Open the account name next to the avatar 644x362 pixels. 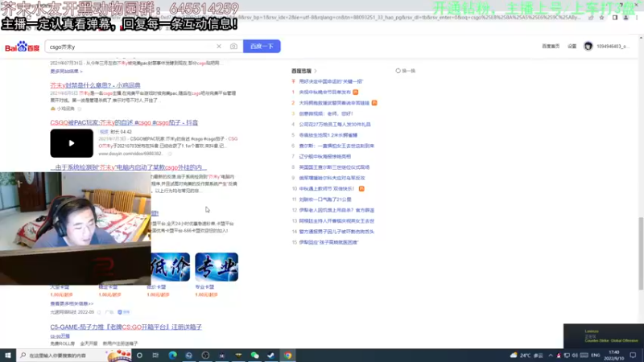pyautogui.click(x=612, y=47)
